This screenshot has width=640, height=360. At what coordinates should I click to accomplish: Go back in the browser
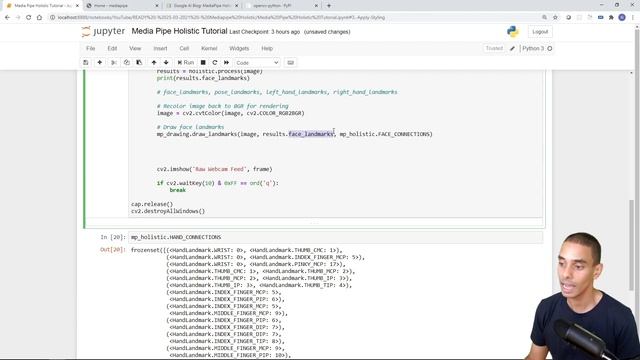click(7, 17)
